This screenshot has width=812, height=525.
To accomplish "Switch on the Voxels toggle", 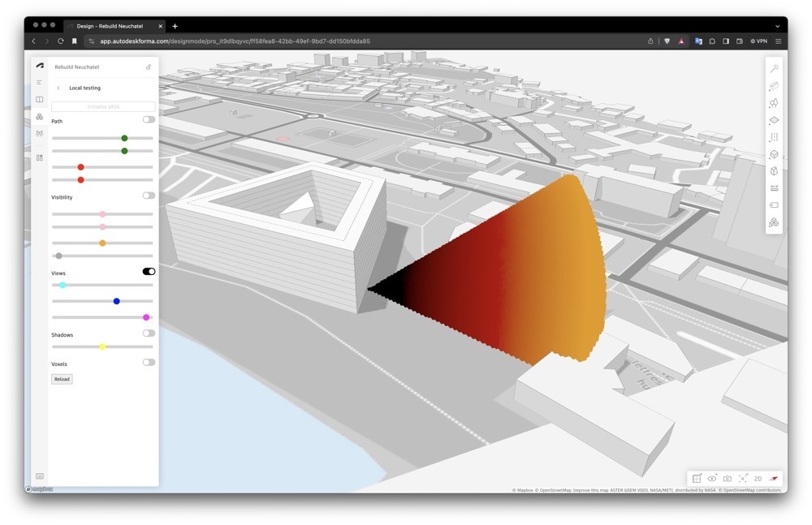I will pyautogui.click(x=149, y=363).
